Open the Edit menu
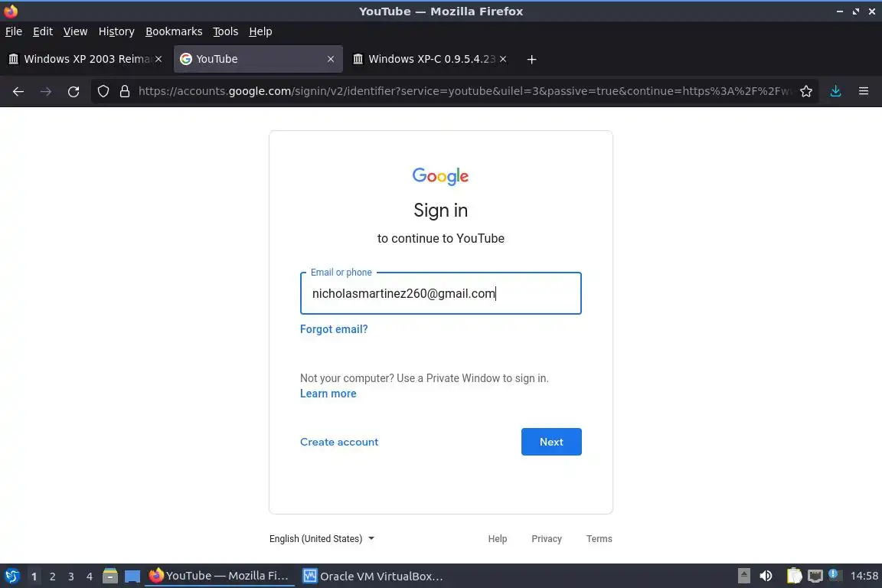The height and width of the screenshot is (588, 882). pos(43,31)
